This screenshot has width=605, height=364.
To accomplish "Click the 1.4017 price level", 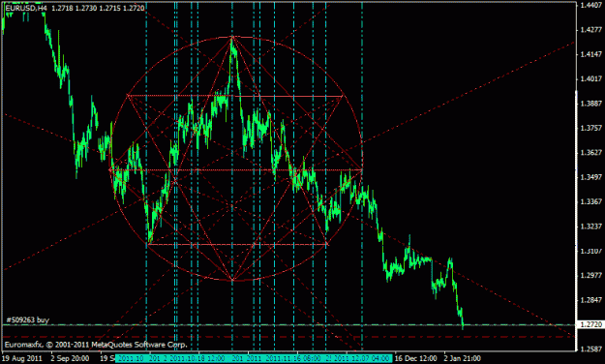I will [x=591, y=78].
